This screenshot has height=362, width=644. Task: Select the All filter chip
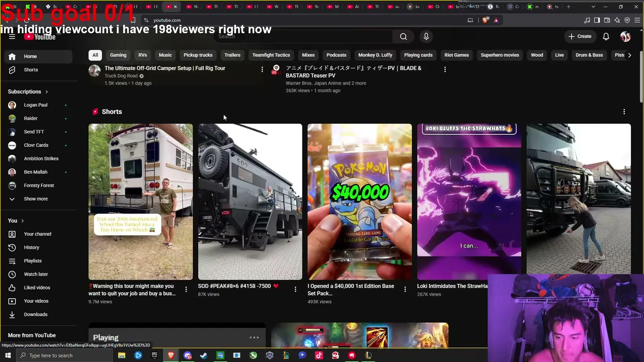(95, 55)
